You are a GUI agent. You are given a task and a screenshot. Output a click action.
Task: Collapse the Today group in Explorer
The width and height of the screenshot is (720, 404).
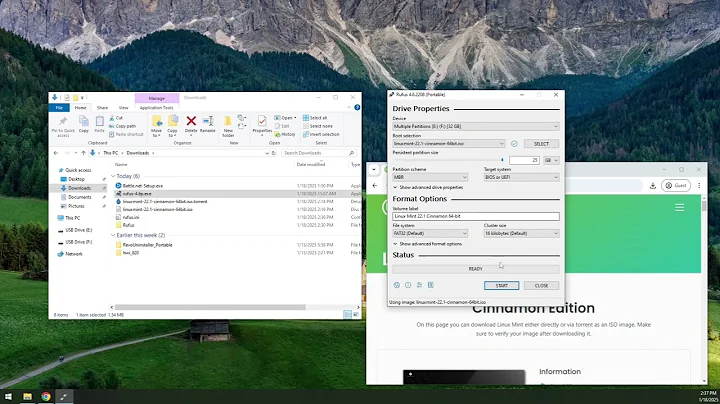coord(113,176)
